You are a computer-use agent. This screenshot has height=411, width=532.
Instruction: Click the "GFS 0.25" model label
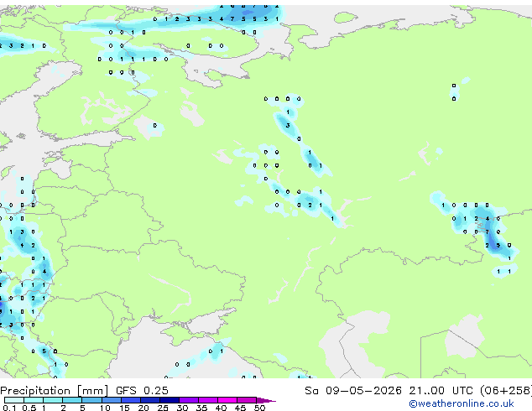click(x=142, y=391)
